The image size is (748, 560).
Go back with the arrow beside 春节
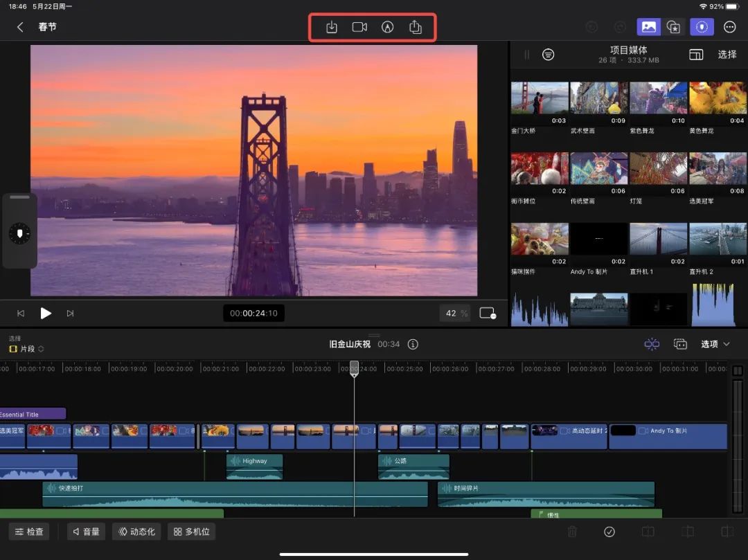[20, 27]
